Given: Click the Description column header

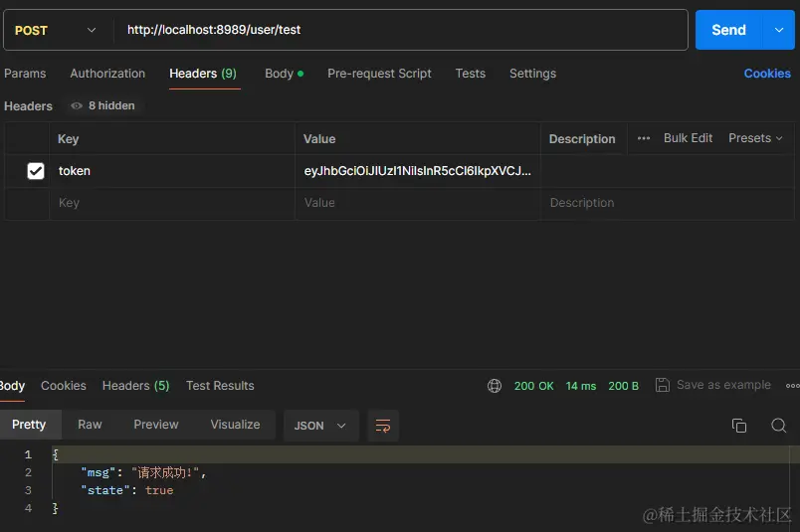Looking at the screenshot, I should pyautogui.click(x=582, y=139).
